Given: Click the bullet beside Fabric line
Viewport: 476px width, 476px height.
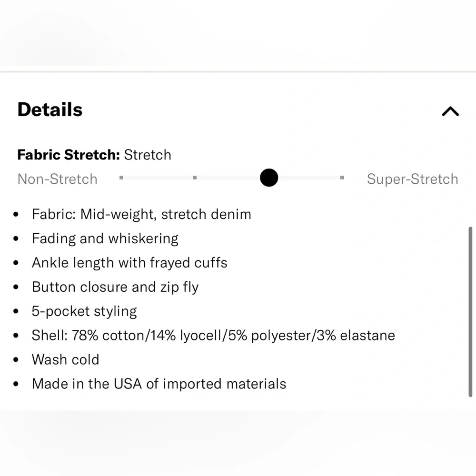Looking at the screenshot, I should [16, 214].
